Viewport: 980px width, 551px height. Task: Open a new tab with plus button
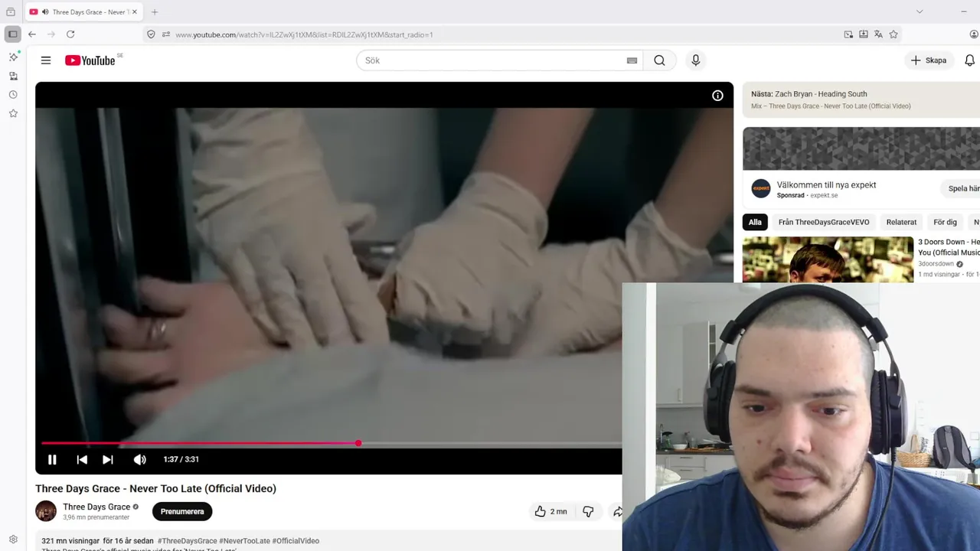[x=155, y=12]
